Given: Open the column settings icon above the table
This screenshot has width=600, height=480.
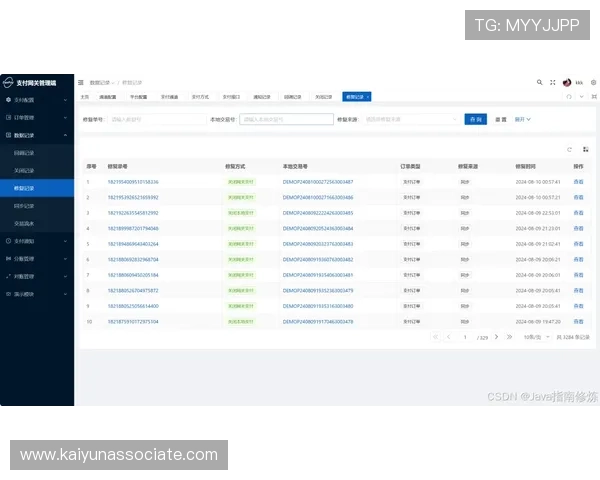Looking at the screenshot, I should [x=585, y=149].
